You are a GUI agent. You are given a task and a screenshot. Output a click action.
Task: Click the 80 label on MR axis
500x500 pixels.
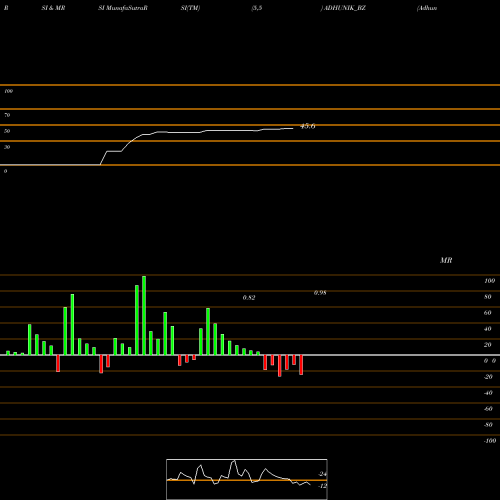coord(488,297)
